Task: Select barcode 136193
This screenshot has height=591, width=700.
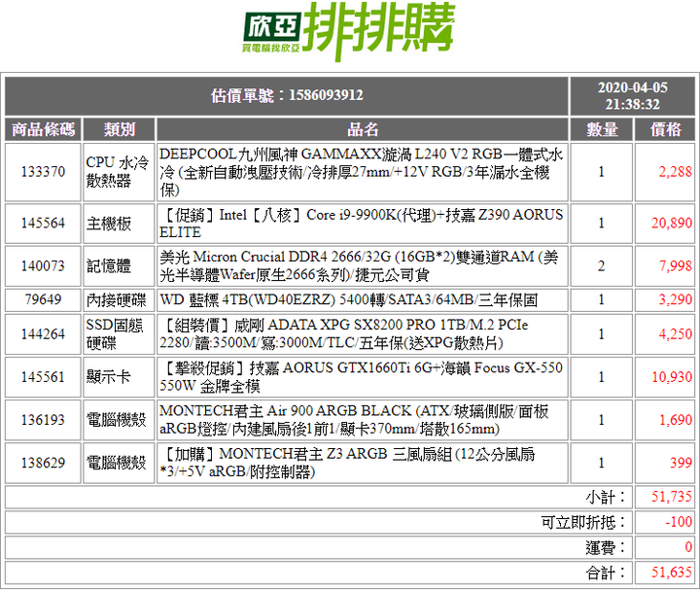Action: click(x=44, y=420)
